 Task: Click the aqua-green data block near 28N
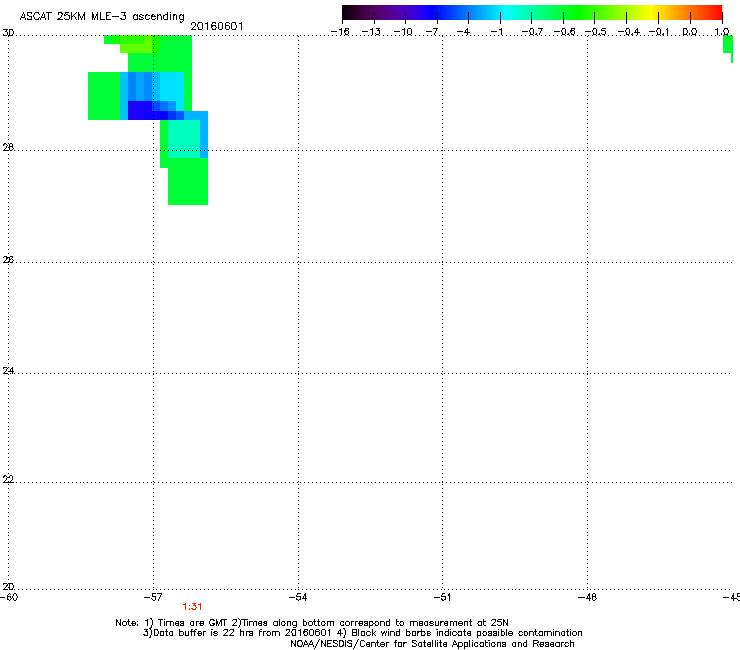pos(184,139)
